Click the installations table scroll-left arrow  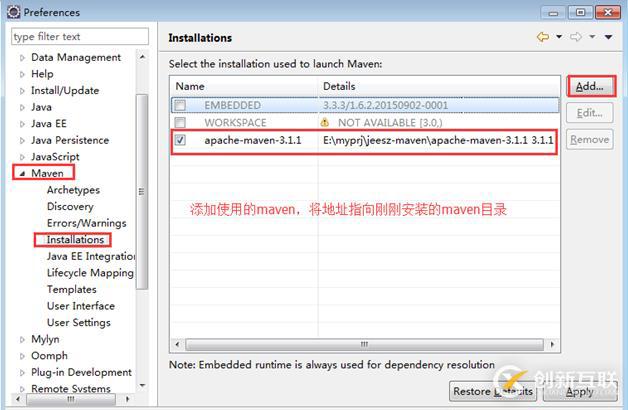coord(177,344)
